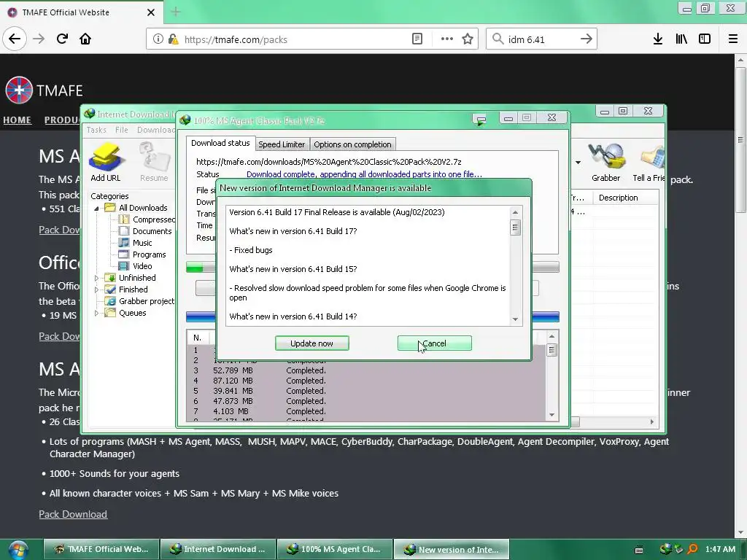Viewport: 747px width, 560px height.
Task: Click the Resume icon in IDM toolbar
Action: 154,163
